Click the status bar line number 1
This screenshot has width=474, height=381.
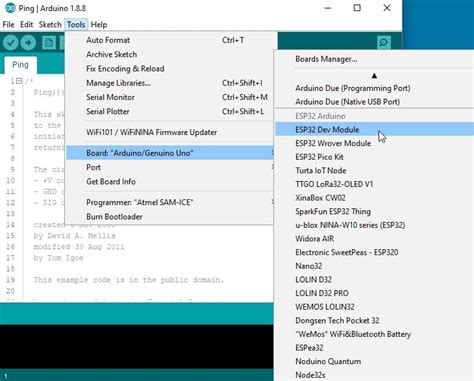point(6,376)
